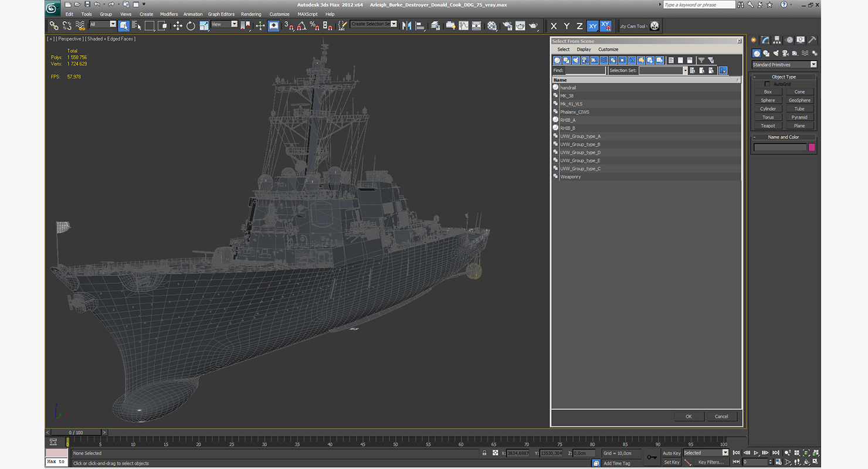868x469 pixels.
Task: Click the Teapot primitive button
Action: coord(768,126)
